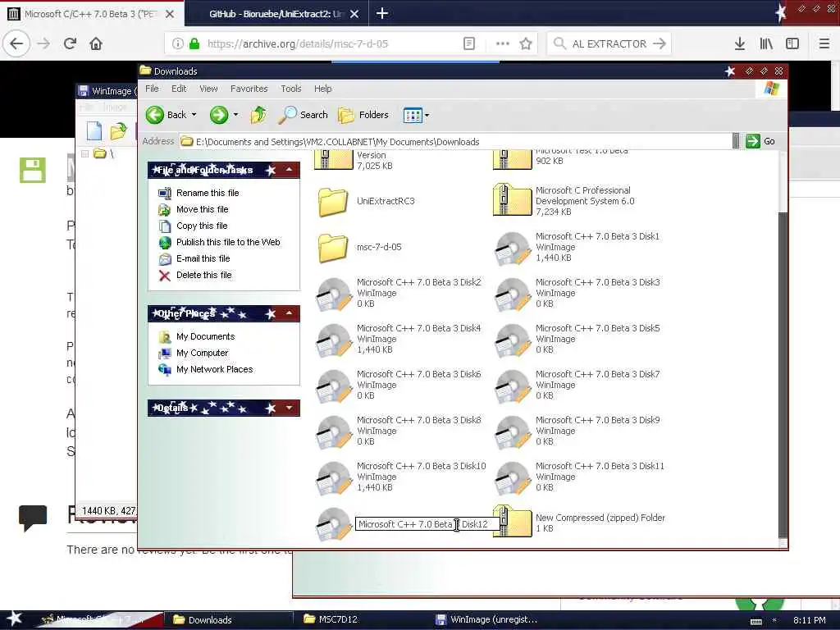Open My Network Places link
Image resolution: width=840 pixels, height=630 pixels.
[x=214, y=370]
